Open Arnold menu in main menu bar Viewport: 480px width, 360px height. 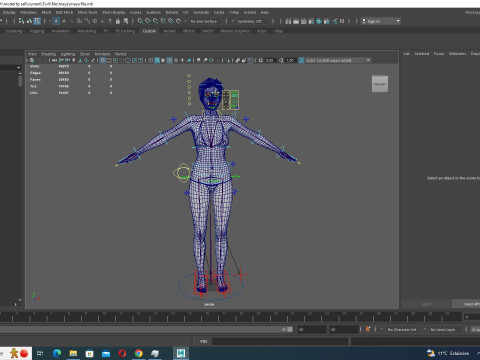click(250, 12)
